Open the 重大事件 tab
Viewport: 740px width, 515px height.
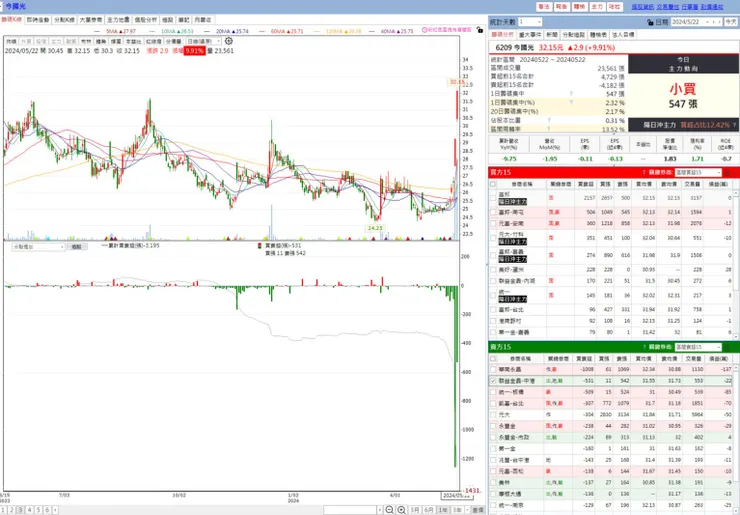(x=530, y=35)
